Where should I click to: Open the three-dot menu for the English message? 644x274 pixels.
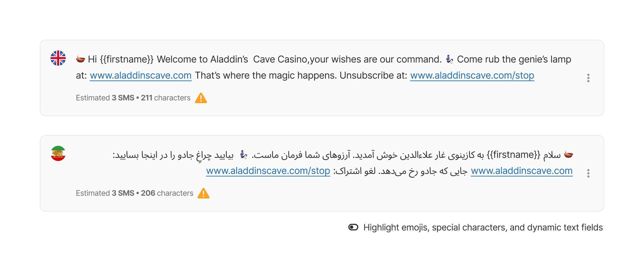pyautogui.click(x=588, y=78)
